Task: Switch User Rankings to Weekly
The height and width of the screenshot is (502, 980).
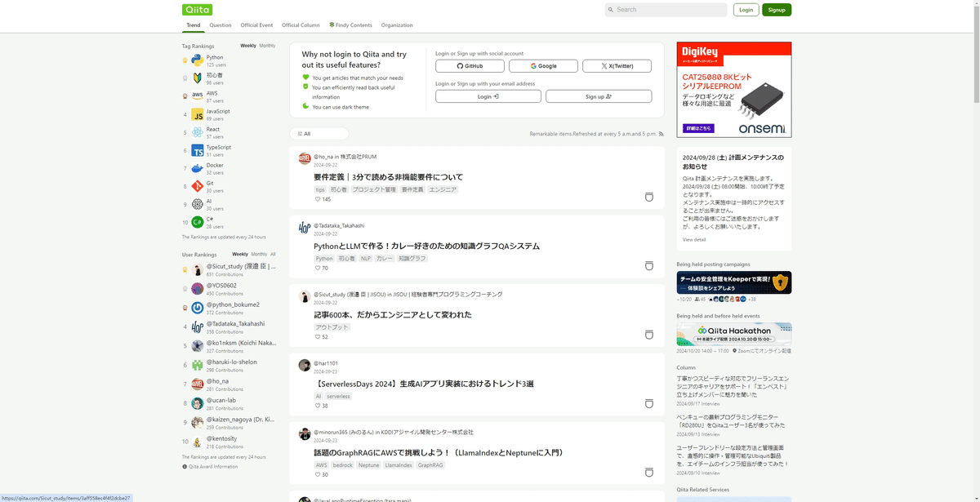Action: point(240,254)
